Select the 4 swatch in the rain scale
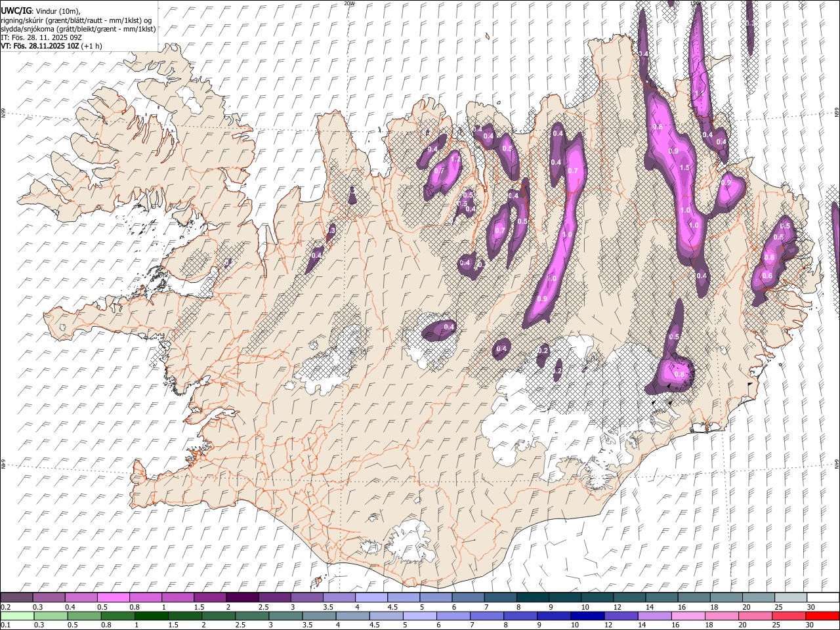 coord(352,616)
